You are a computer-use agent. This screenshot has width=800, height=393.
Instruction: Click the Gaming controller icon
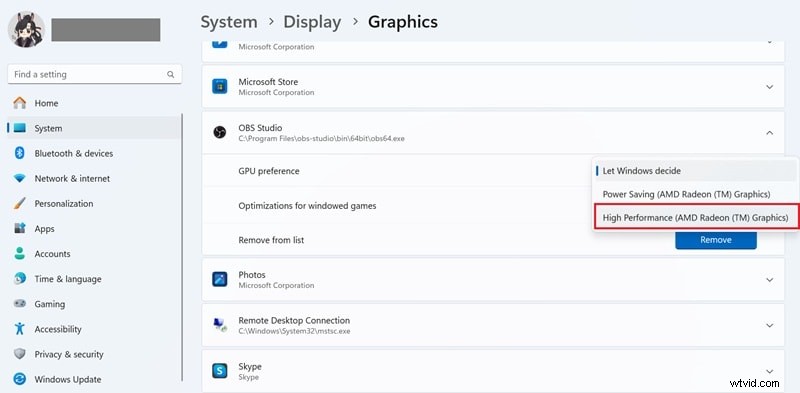coord(19,304)
